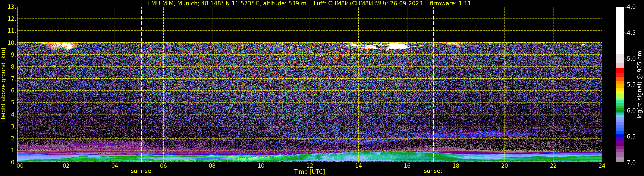
Task: Click time axis tick label '18'
Action: coord(456,166)
